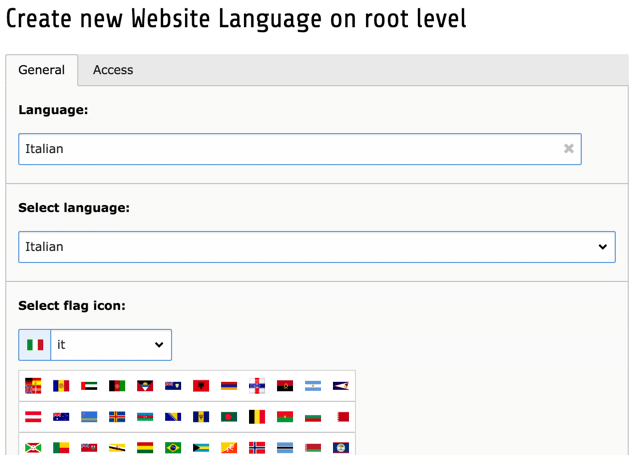The height and width of the screenshot is (455, 639).
Task: Pick the Armenia flag icon
Action: click(x=229, y=386)
